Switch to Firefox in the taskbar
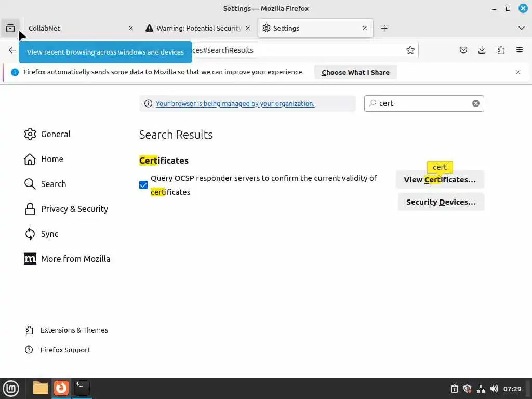Screen dimensions: 532x399 pos(61,388)
